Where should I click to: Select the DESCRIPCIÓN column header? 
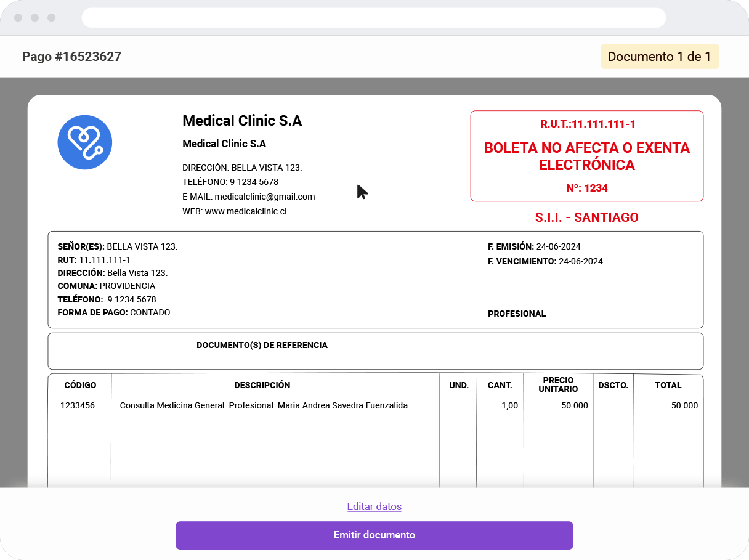[262, 385]
